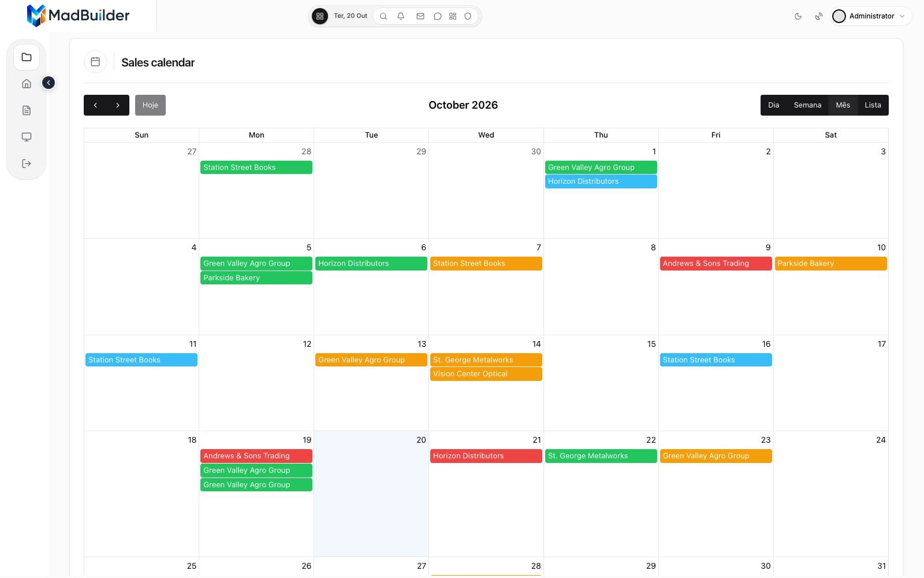The image size is (924, 578).
Task: Open Horizon Distributors event on October 21
Action: [486, 456]
